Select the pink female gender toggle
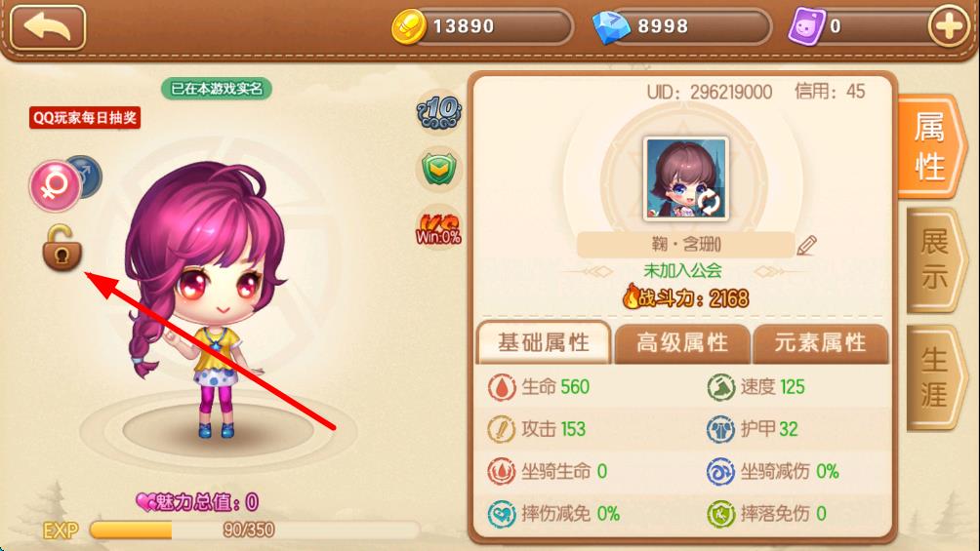The height and width of the screenshot is (551, 980). (55, 185)
